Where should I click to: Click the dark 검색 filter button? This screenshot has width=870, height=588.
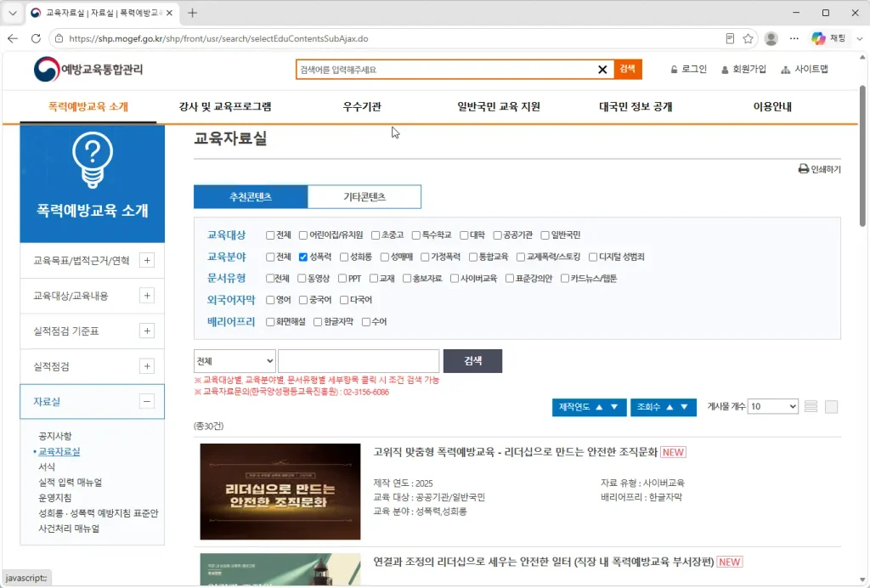click(x=472, y=361)
